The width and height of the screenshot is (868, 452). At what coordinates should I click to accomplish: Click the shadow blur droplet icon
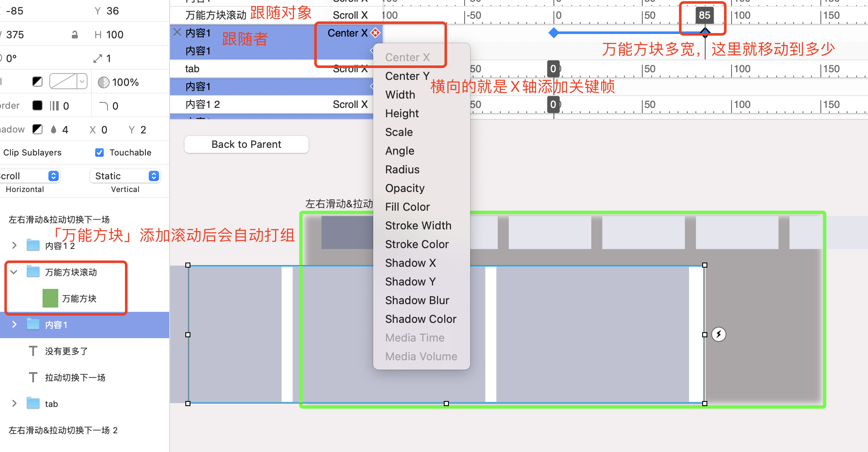[54, 130]
